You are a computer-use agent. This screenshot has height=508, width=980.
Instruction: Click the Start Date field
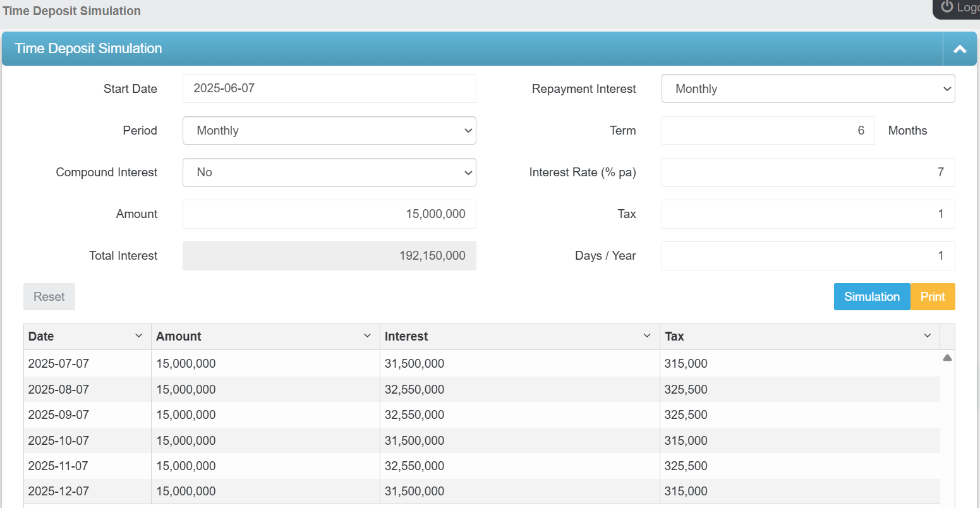point(329,88)
